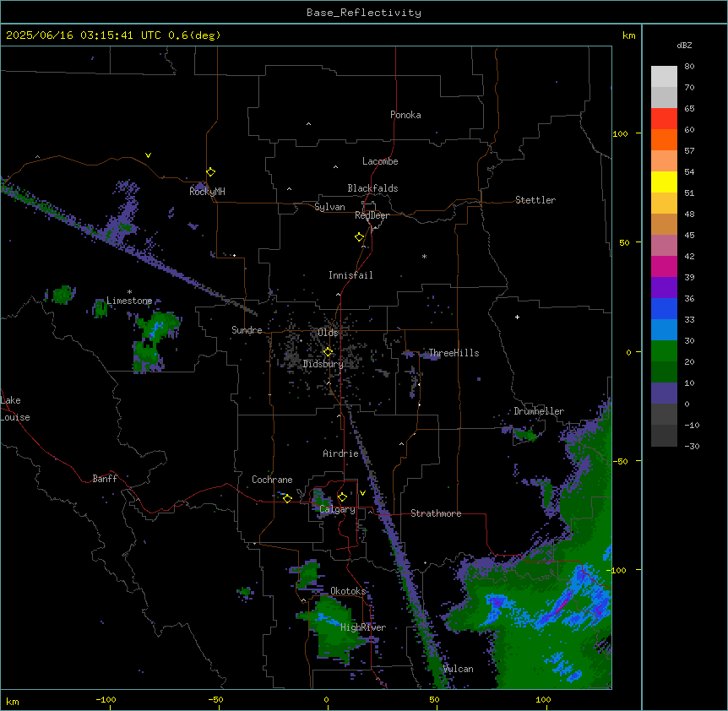Image resolution: width=728 pixels, height=711 pixels.
Task: Click the legend value 65
Action: [689, 108]
